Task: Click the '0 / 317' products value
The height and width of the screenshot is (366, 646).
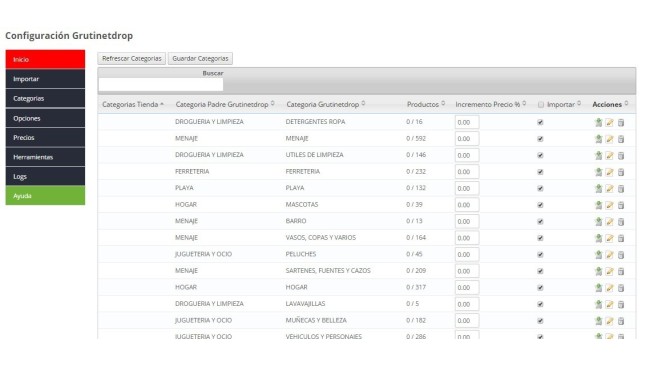Action: pyautogui.click(x=416, y=287)
